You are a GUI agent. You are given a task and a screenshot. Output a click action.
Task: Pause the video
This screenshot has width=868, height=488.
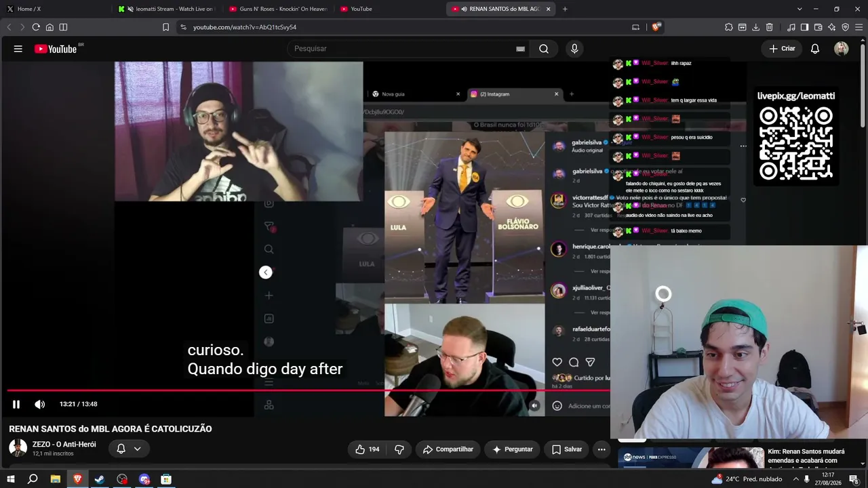click(16, 405)
